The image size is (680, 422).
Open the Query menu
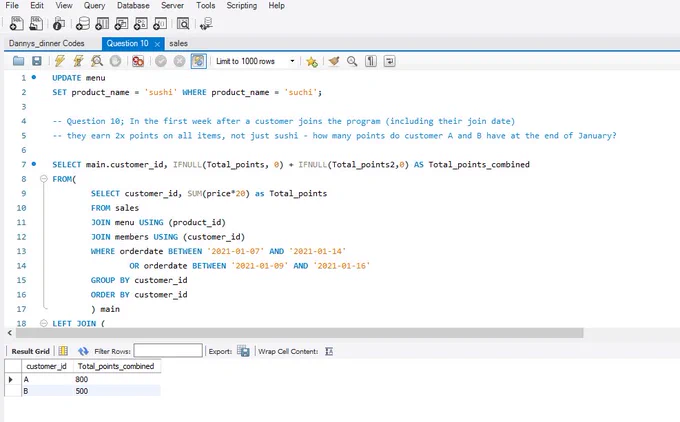(x=94, y=6)
